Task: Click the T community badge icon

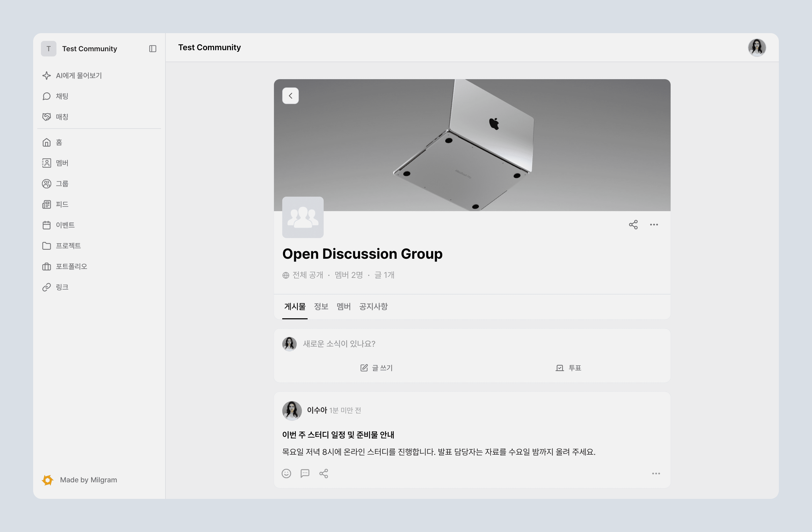Action: point(49,49)
